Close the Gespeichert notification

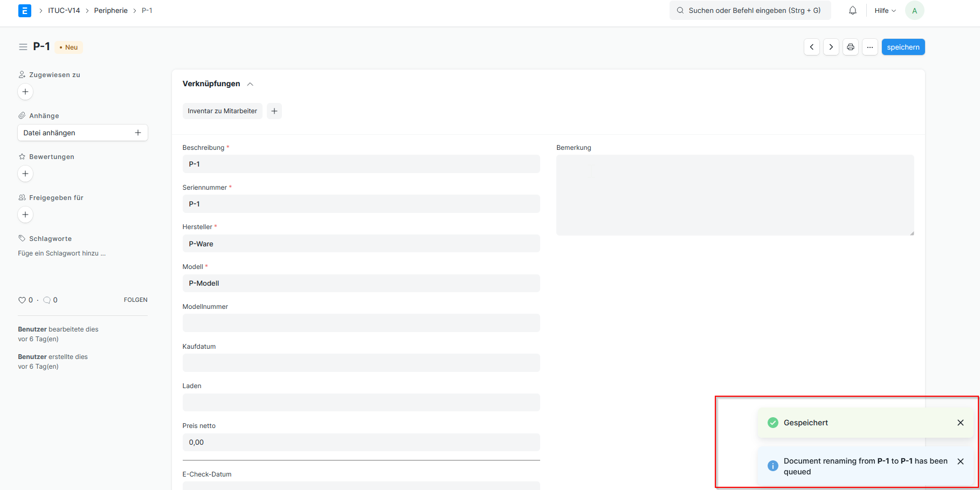point(961,423)
